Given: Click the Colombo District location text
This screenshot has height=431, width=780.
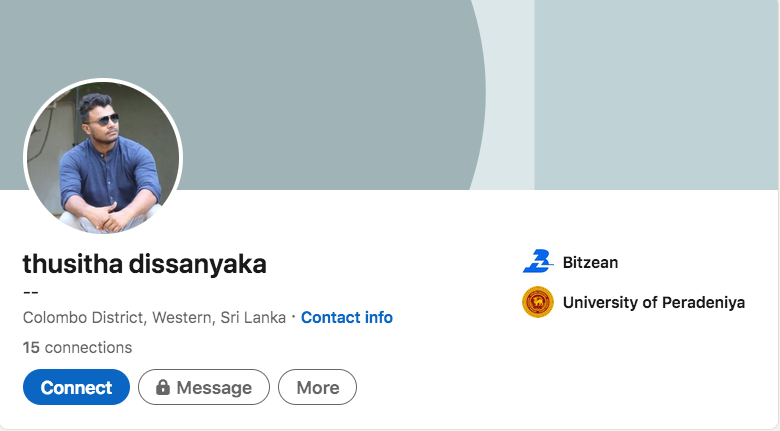Looking at the screenshot, I should point(154,318).
